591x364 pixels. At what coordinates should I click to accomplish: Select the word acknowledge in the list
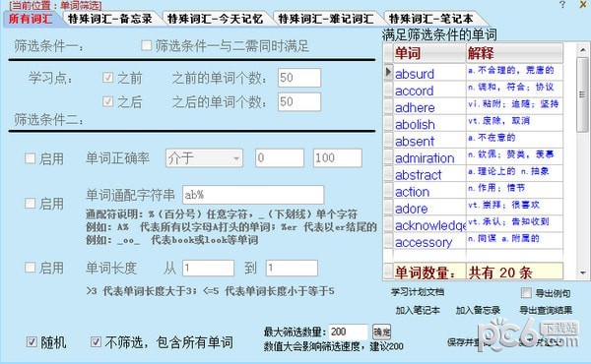pos(429,224)
